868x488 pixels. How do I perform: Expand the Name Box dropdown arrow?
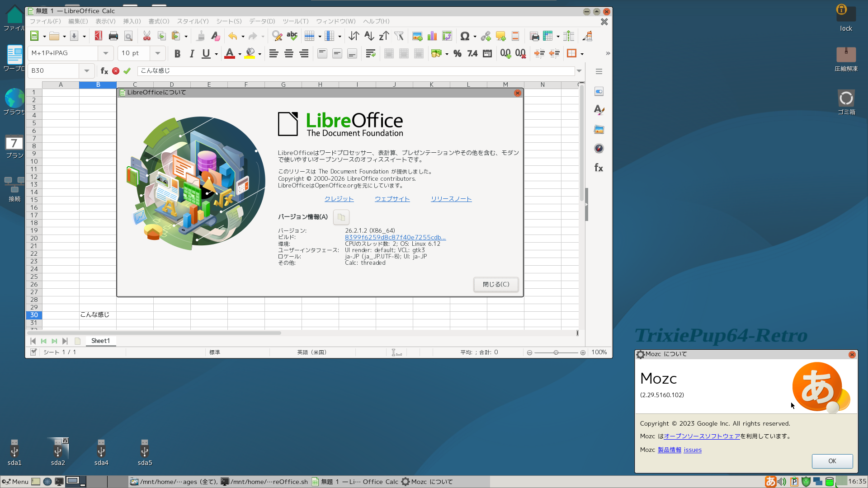86,71
